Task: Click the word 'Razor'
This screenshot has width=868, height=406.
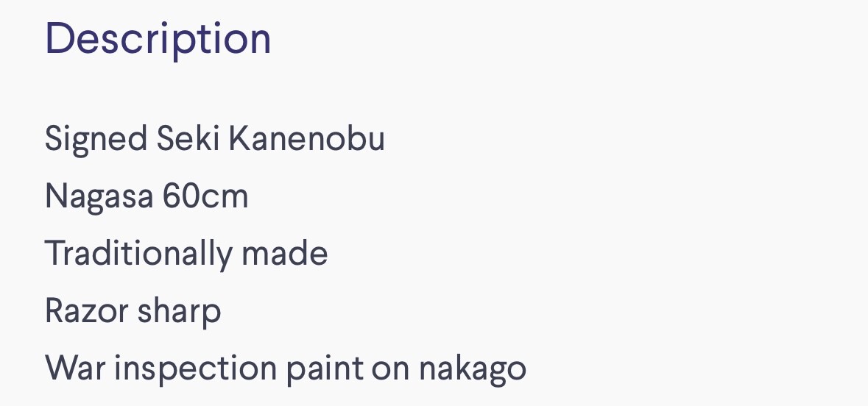Action: [83, 311]
